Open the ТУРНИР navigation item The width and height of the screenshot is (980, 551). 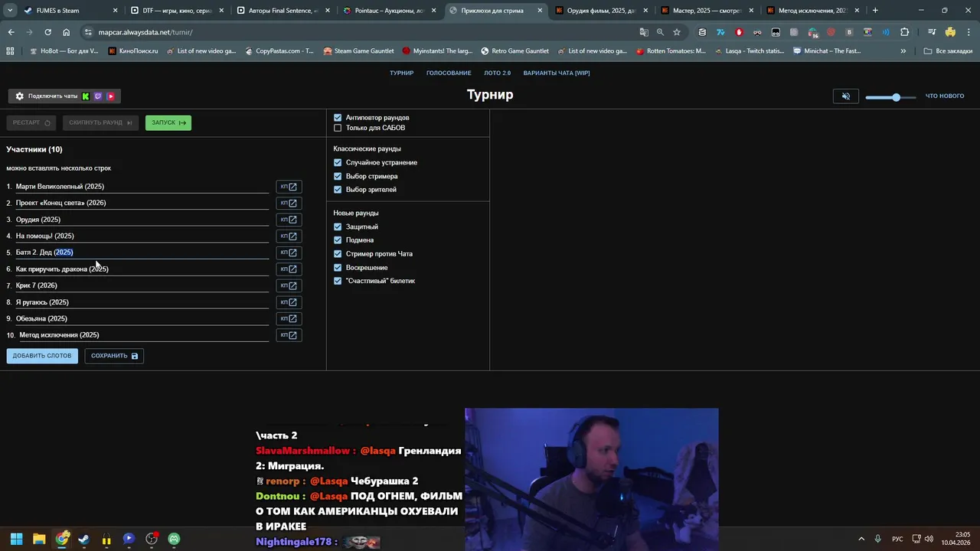tap(401, 73)
